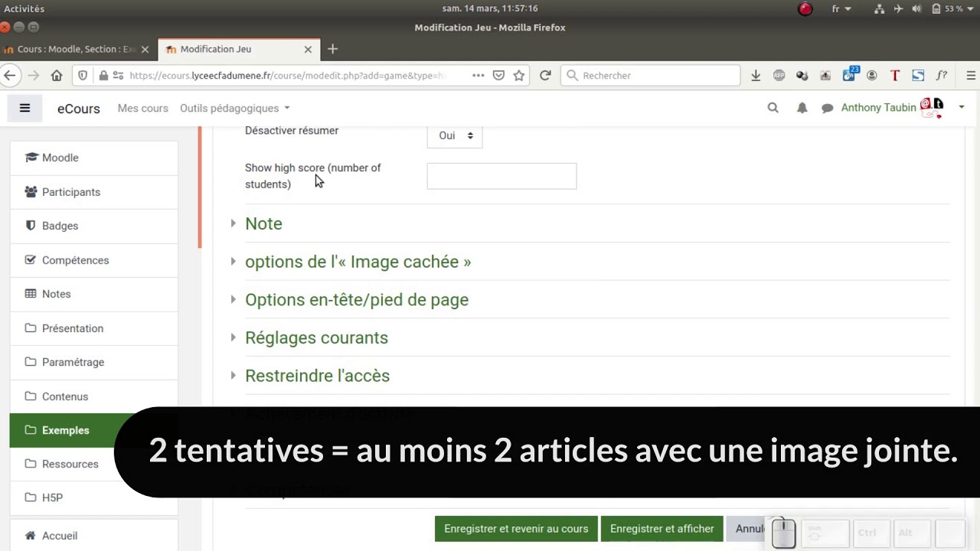Click Enregistrer et revenir au cours

pyautogui.click(x=516, y=529)
